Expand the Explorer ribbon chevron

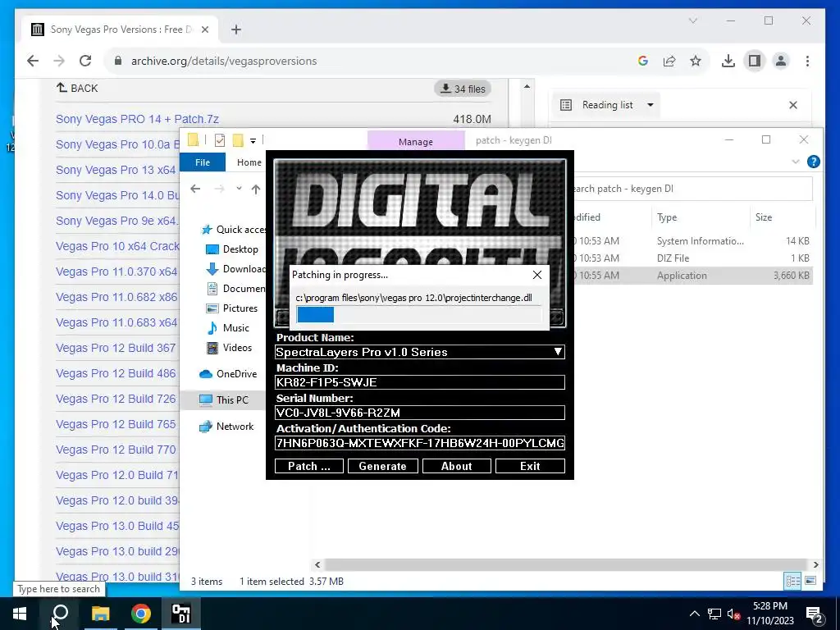(x=796, y=162)
